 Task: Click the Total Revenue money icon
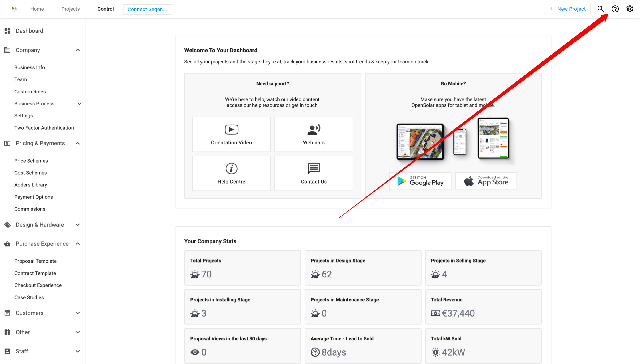tap(435, 313)
